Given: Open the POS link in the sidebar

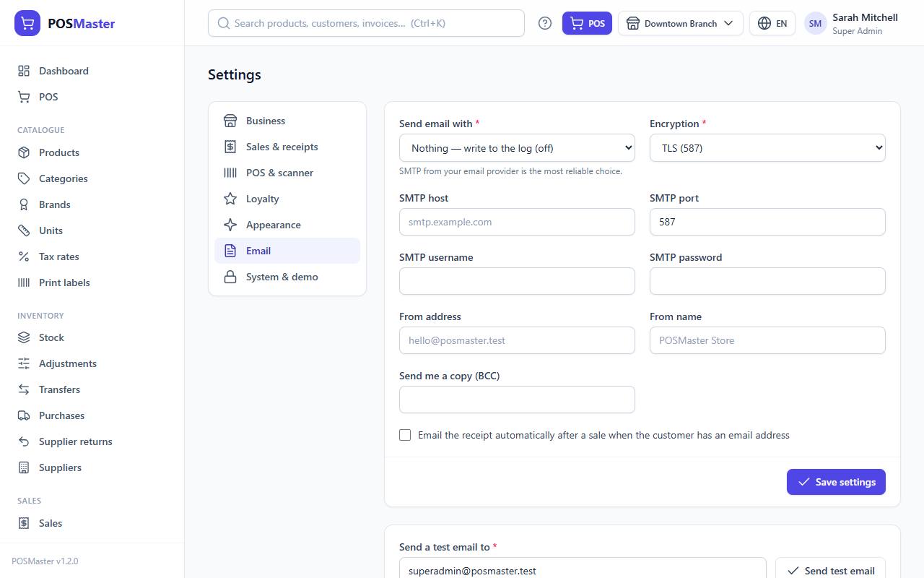Looking at the screenshot, I should pos(92,97).
